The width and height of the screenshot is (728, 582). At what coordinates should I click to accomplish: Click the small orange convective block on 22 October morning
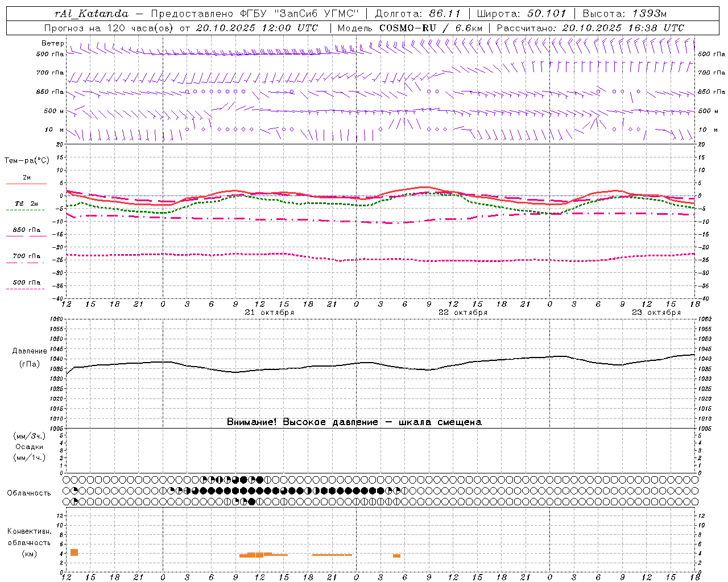point(396,556)
